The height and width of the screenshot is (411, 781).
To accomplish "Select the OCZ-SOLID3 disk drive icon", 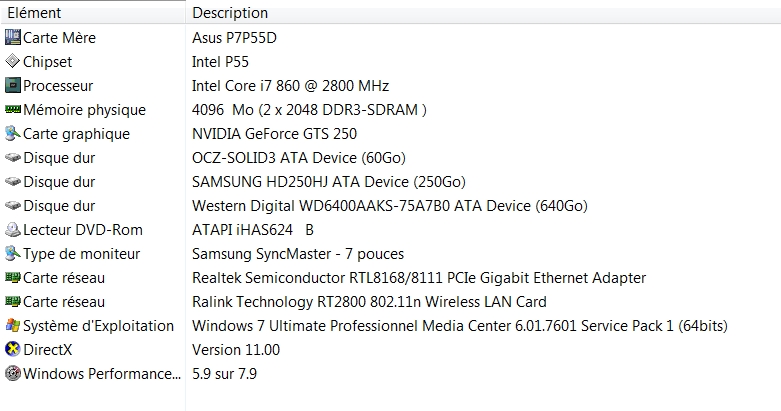I will (12, 157).
